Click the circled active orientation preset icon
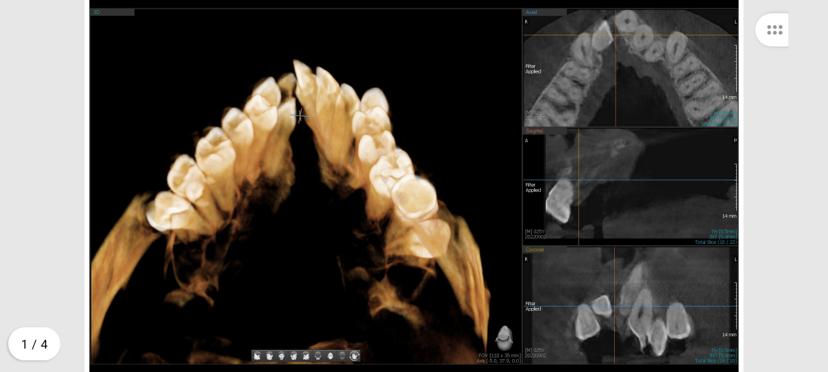The image size is (828, 372). click(x=354, y=356)
